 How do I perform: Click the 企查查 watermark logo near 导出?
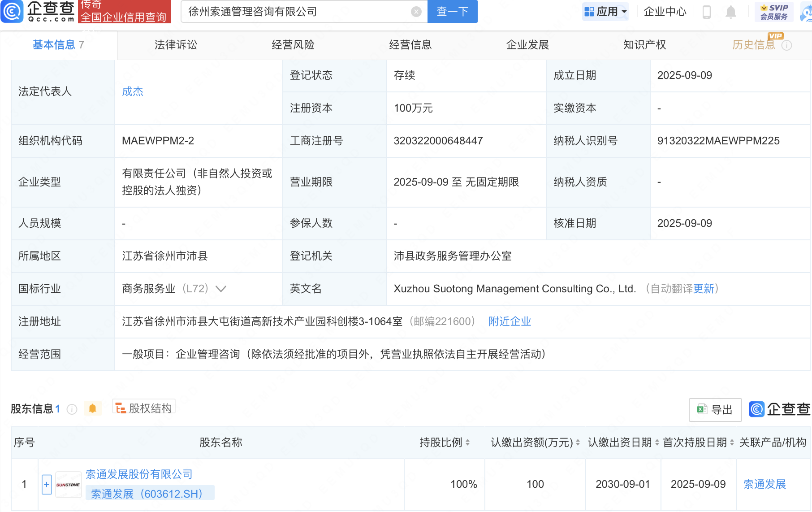click(779, 409)
